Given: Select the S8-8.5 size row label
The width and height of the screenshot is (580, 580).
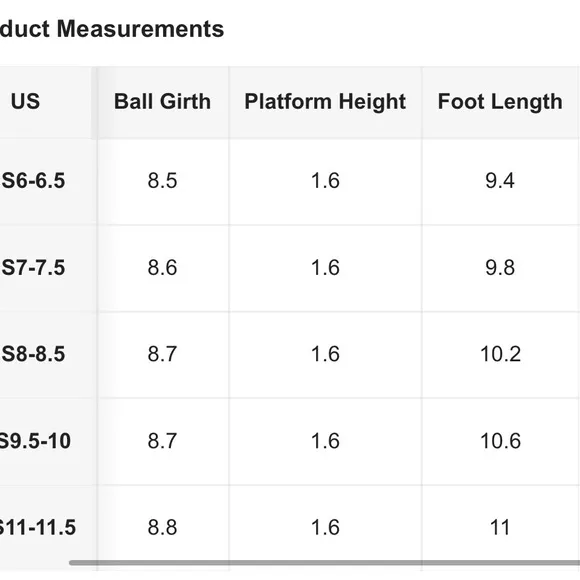Looking at the screenshot, I should 33,354.
